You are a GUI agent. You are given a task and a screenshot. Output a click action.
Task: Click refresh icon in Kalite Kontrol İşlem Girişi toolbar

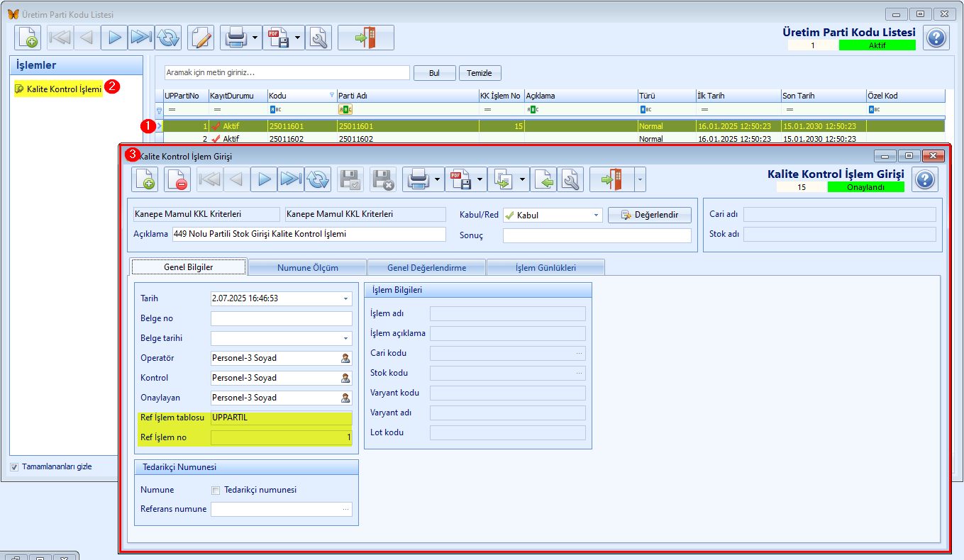318,180
